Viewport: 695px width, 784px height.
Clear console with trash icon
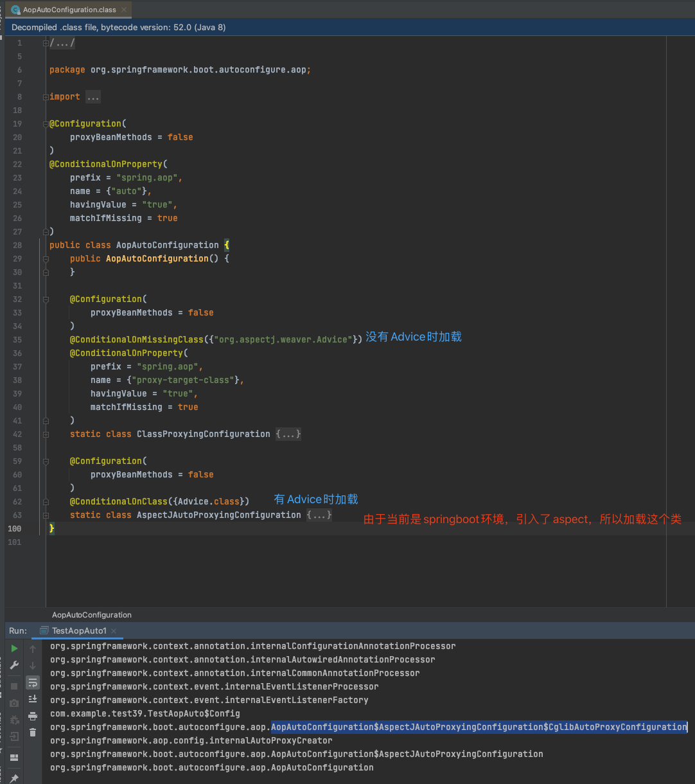pyautogui.click(x=33, y=733)
